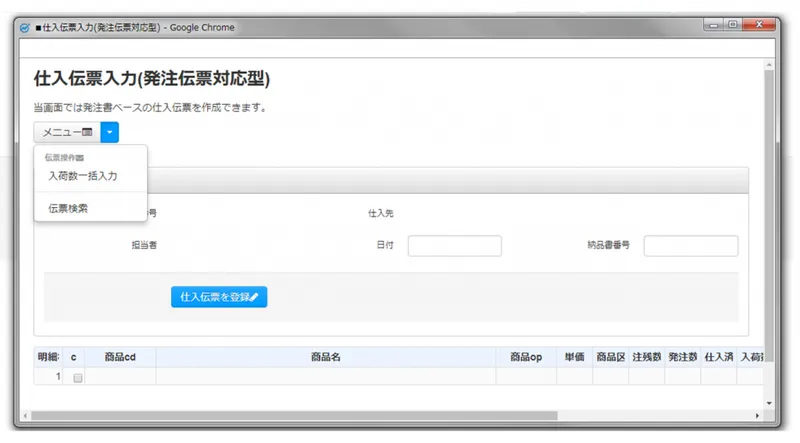Focus the 日付 input field
Screen dimensions: 800x443
click(455, 246)
